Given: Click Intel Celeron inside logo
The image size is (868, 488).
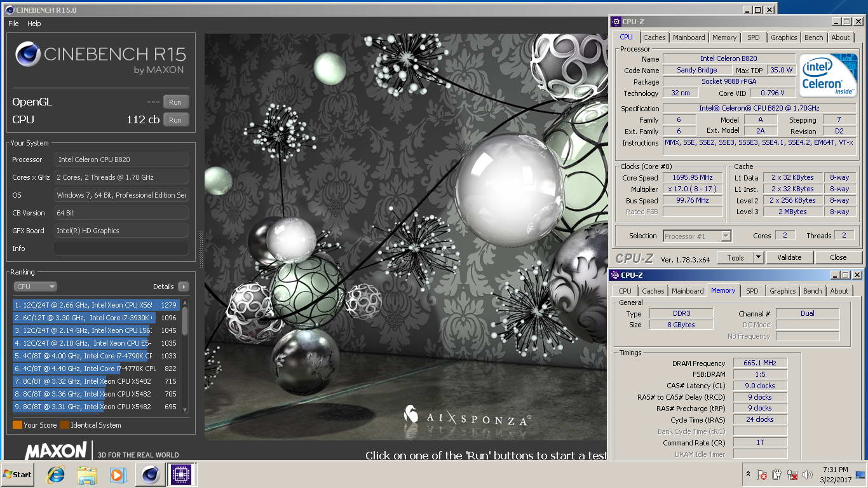Looking at the screenshot, I should point(827,76).
